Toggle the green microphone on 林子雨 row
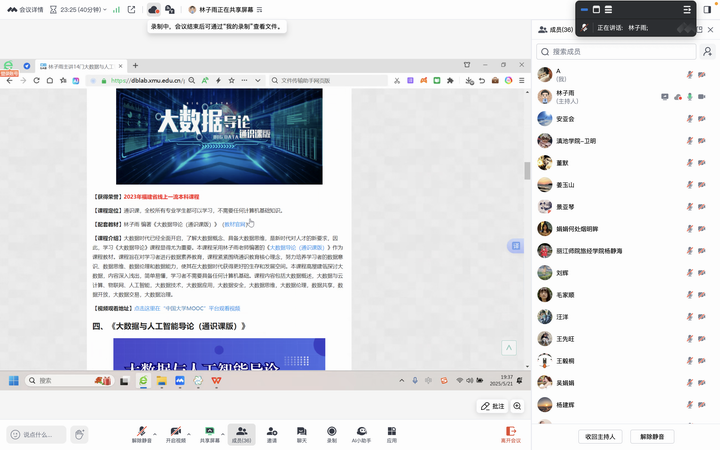 pos(690,97)
